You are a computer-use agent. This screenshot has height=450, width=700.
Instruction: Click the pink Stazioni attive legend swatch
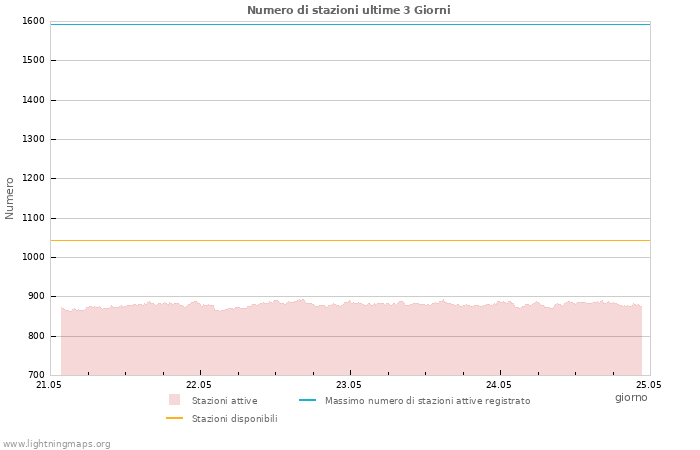[x=174, y=400]
